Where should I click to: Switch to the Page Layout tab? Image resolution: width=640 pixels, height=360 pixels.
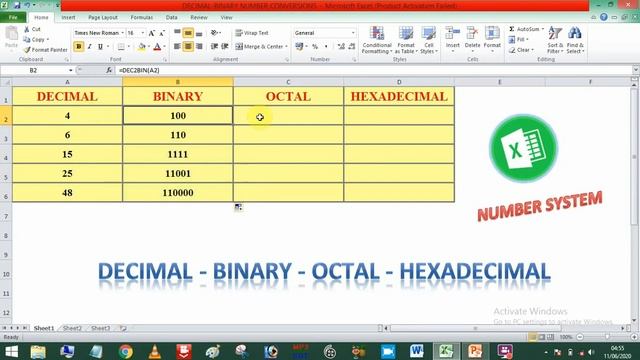click(x=103, y=18)
